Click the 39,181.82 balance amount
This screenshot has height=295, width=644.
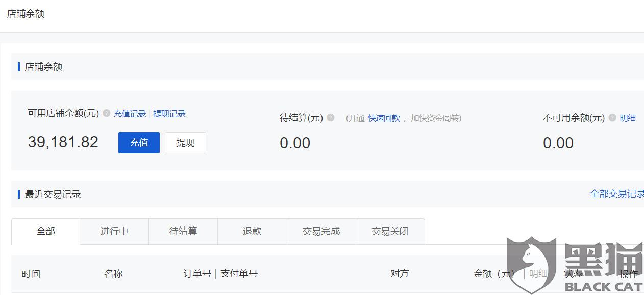tap(63, 142)
